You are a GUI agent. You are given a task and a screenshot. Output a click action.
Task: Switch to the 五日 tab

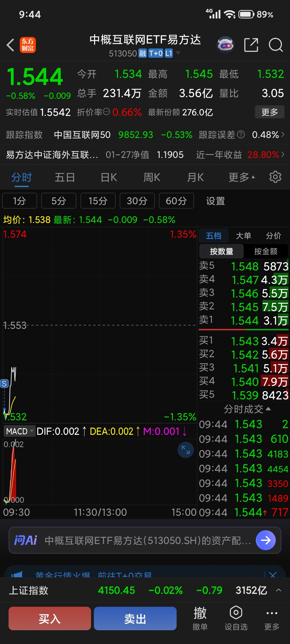point(65,177)
